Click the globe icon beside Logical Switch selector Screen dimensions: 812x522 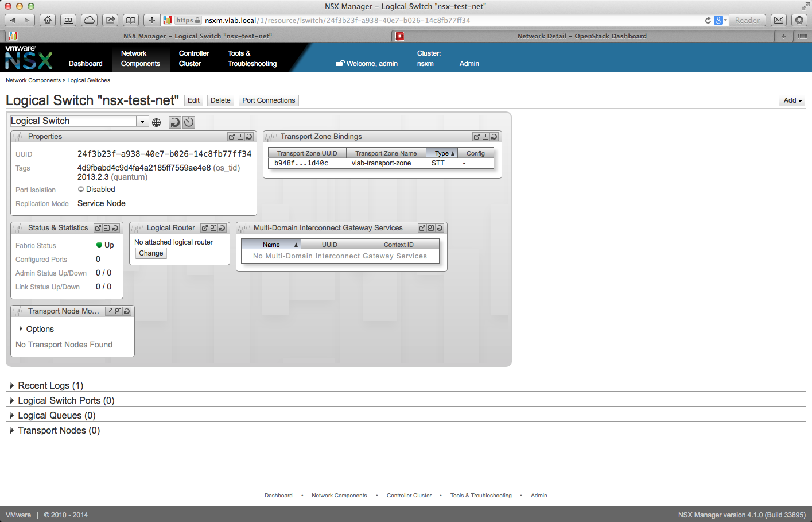pyautogui.click(x=156, y=122)
